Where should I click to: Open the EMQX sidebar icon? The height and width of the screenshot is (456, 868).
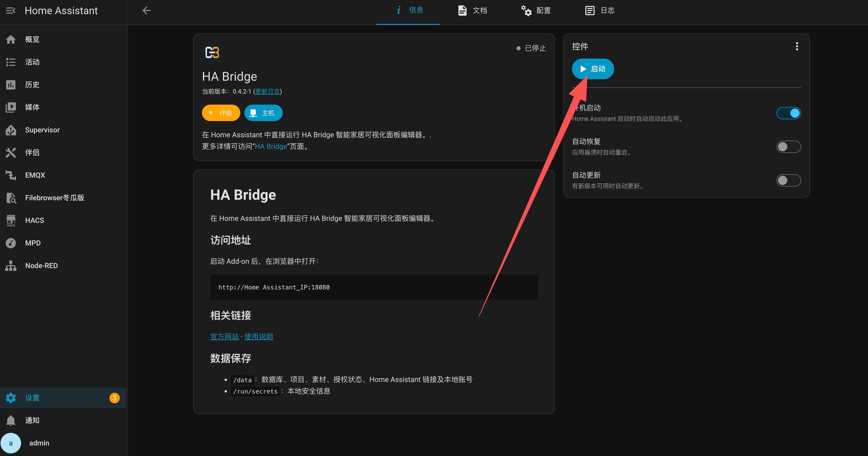pos(11,175)
